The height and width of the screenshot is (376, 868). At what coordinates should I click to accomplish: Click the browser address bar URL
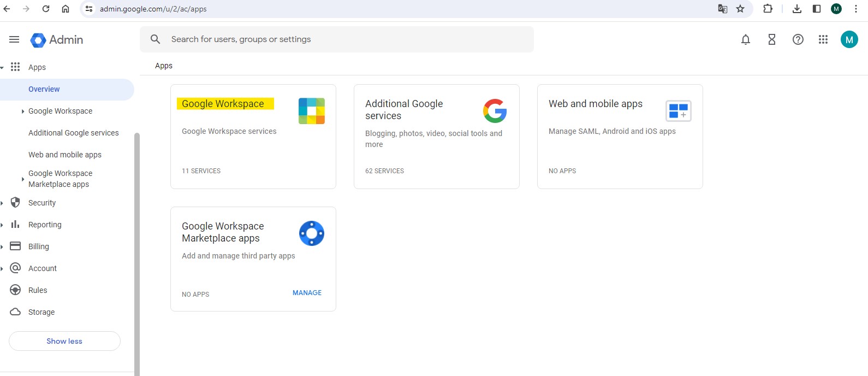153,9
